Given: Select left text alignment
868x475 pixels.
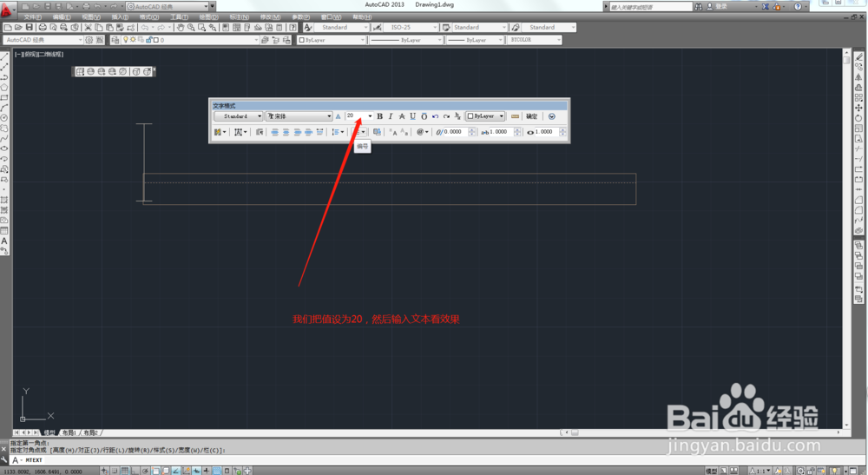Looking at the screenshot, I should [274, 132].
